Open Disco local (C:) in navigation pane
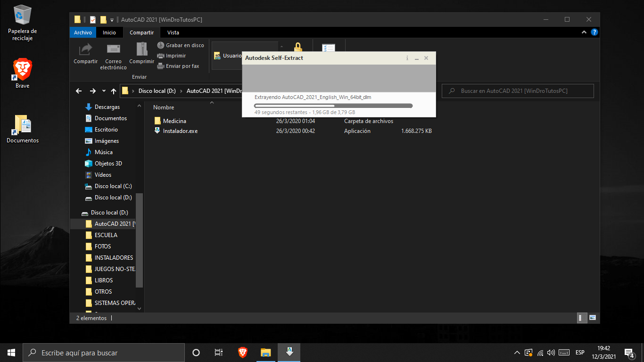 (113, 186)
